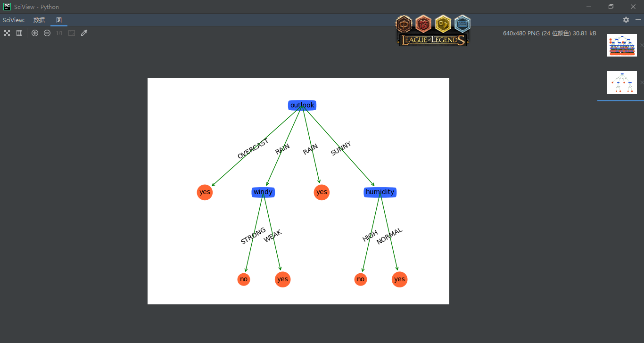644x343 pixels.
Task: Close the second plot thumbnail
Action: coord(642,82)
